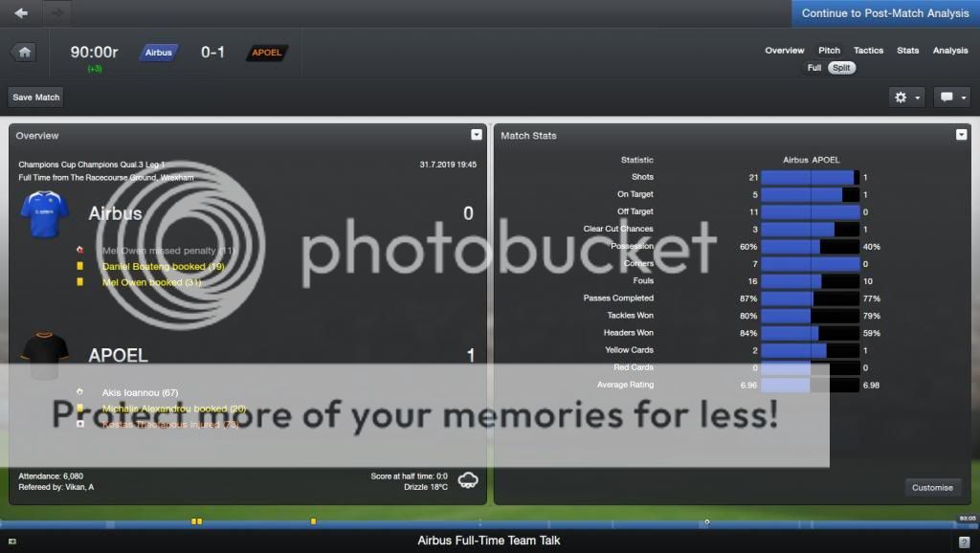This screenshot has width=980, height=553.
Task: Open the settings gear menu
Action: click(906, 98)
